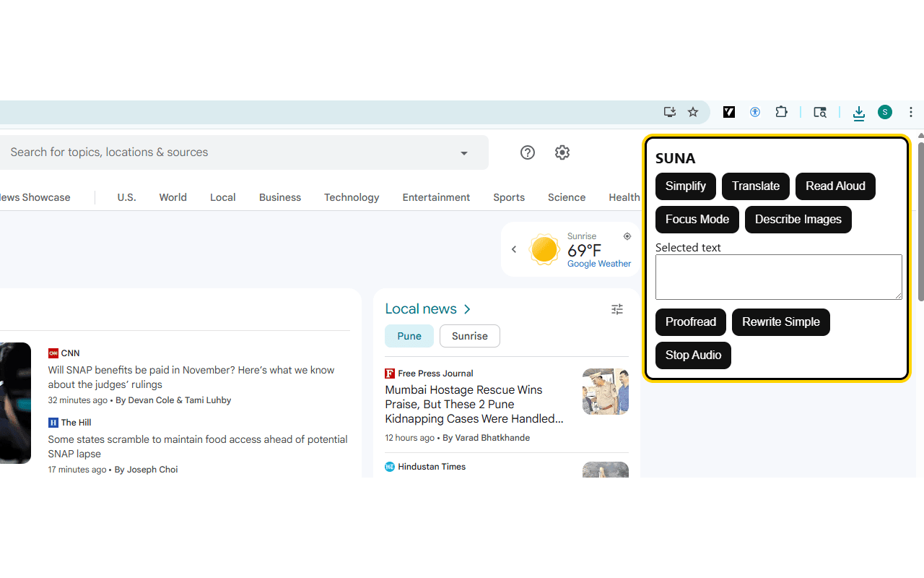Open the Google Weather link

(599, 264)
